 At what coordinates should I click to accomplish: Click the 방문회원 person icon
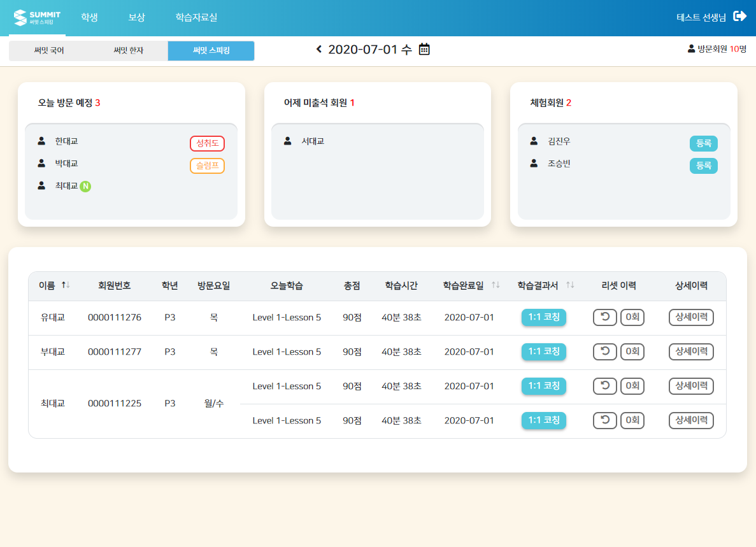click(692, 48)
